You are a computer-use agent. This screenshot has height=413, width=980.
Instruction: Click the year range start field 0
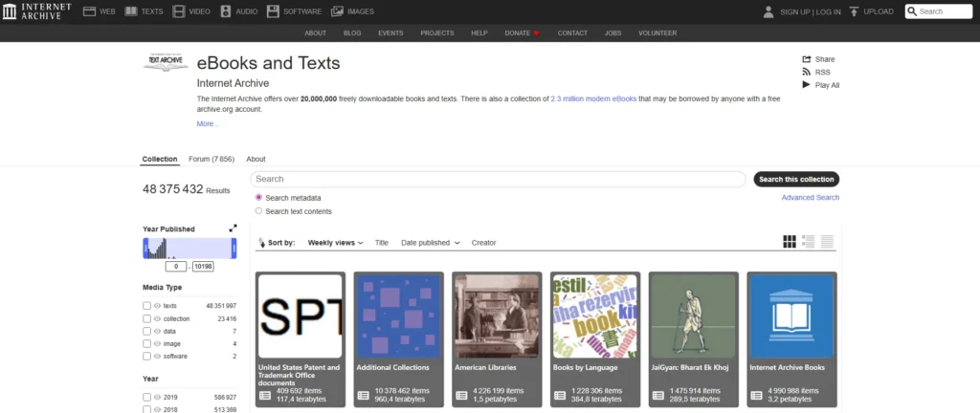[176, 267]
